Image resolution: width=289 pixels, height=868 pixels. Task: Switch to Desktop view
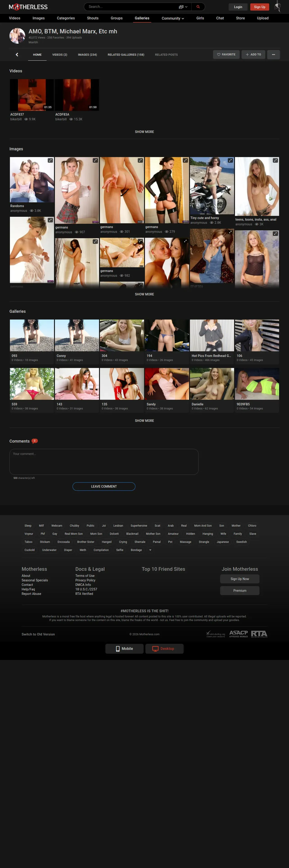coord(165,649)
